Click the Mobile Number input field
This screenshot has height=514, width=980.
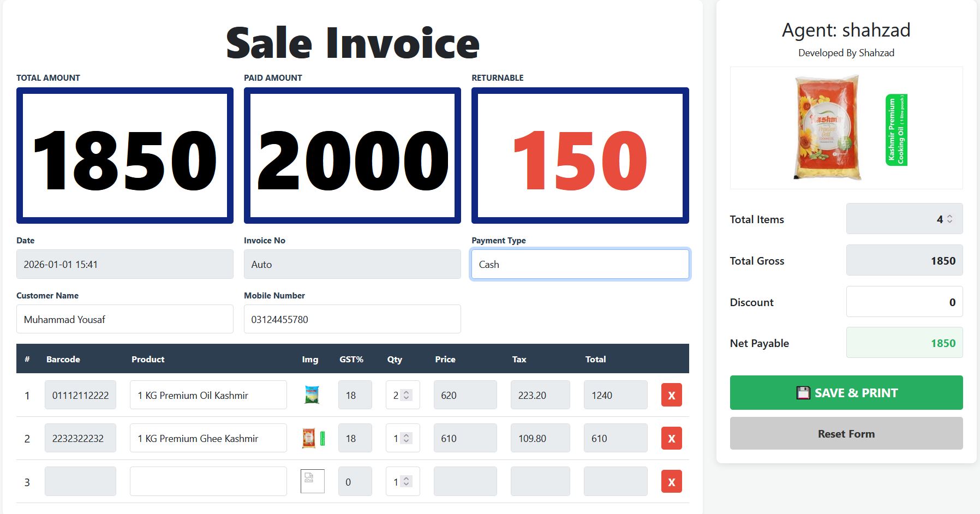pos(352,319)
